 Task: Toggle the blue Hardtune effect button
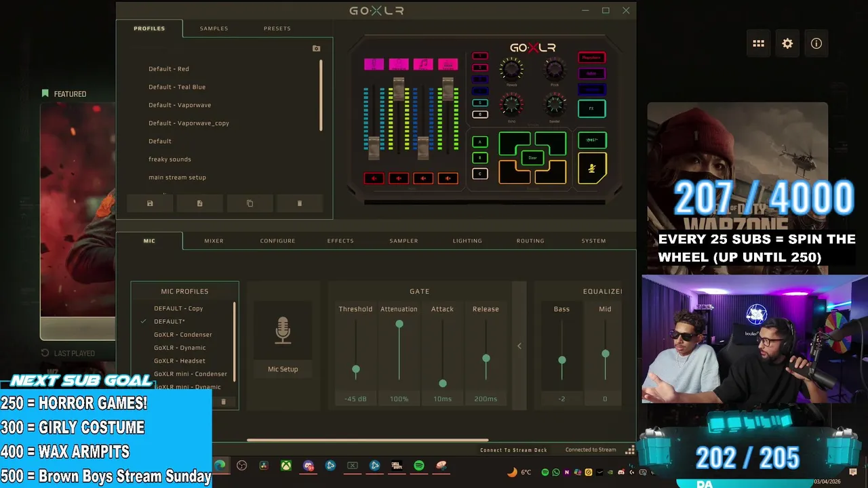pos(591,89)
